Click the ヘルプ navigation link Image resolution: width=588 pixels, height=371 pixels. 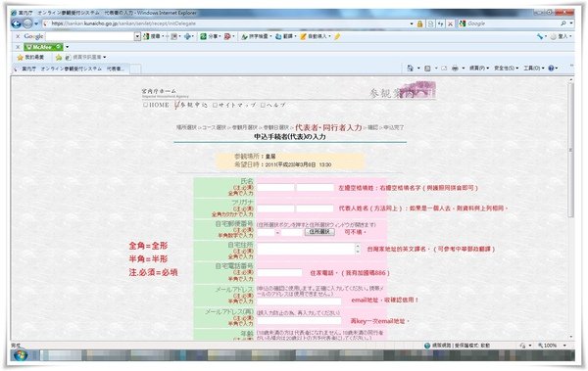273,106
